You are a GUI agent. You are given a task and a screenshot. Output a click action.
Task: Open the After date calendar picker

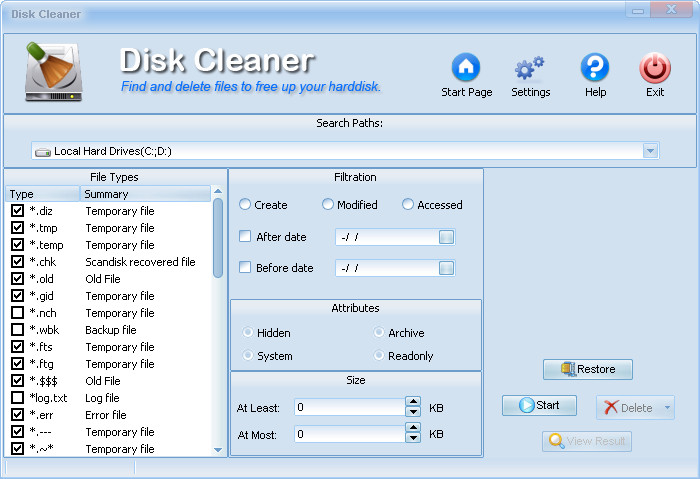446,237
